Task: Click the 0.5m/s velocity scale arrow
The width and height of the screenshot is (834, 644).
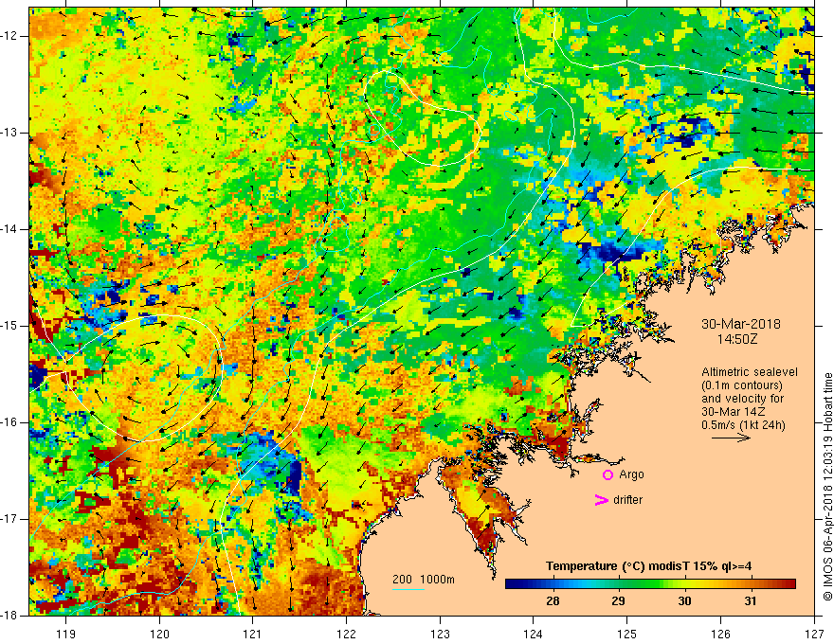Action: click(731, 438)
